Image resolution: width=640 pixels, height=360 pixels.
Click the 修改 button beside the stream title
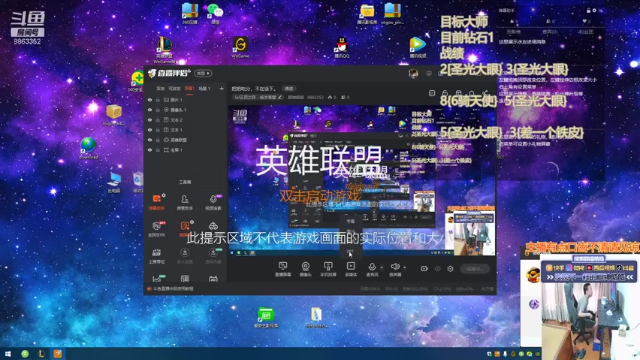coord(289,89)
